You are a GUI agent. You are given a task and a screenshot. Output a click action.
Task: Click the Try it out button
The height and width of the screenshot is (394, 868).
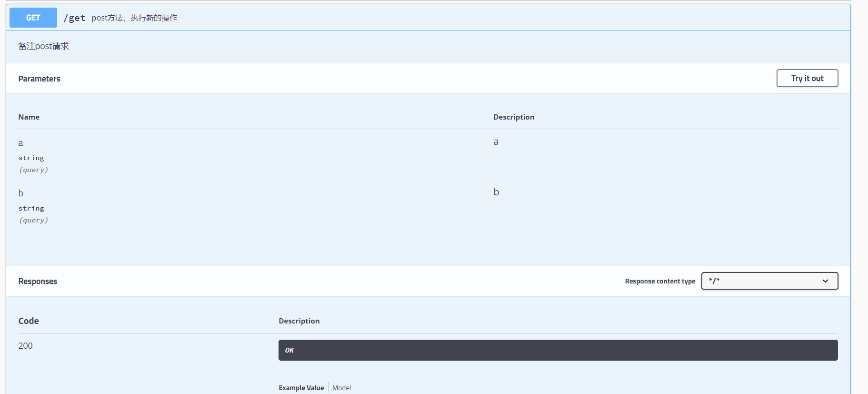807,78
